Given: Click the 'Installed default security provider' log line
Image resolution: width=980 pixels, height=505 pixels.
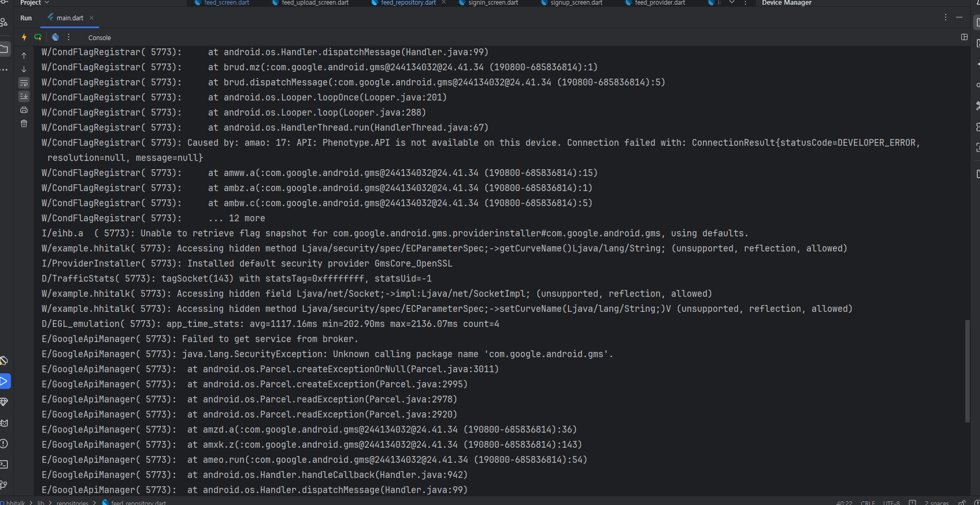Looking at the screenshot, I should point(247,263).
